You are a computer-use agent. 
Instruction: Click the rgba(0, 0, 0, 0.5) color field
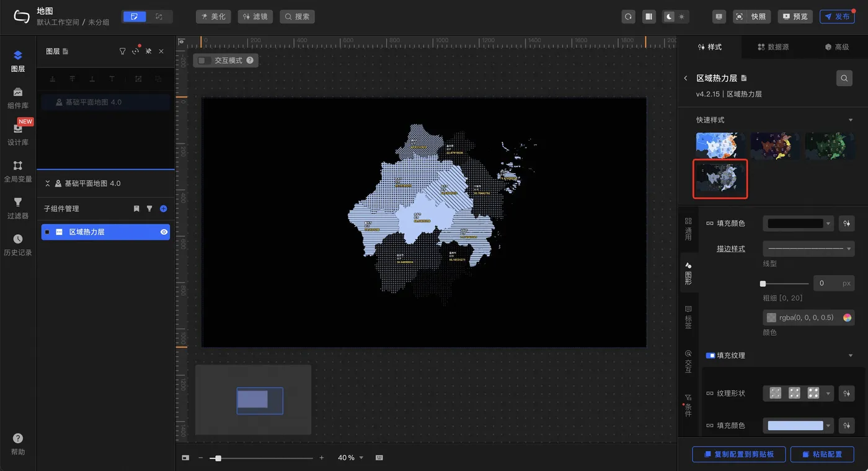pos(808,317)
